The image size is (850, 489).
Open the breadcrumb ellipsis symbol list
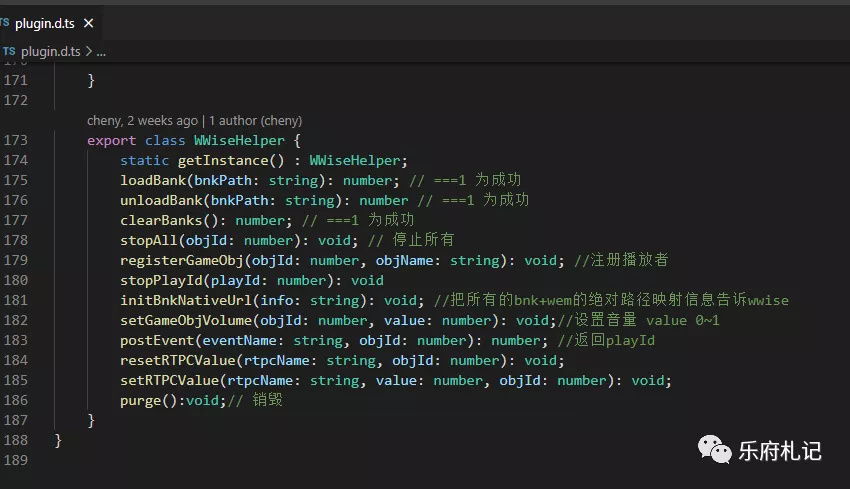pos(101,53)
